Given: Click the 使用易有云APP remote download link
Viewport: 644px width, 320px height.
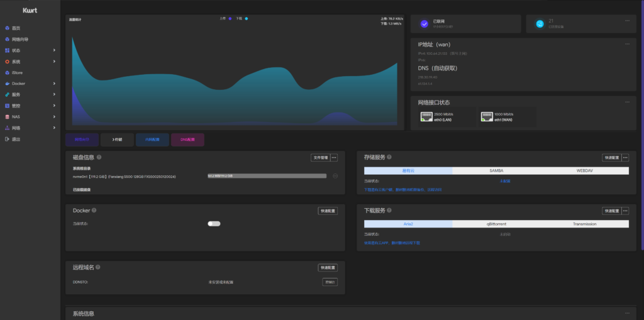Looking at the screenshot, I should [392, 243].
